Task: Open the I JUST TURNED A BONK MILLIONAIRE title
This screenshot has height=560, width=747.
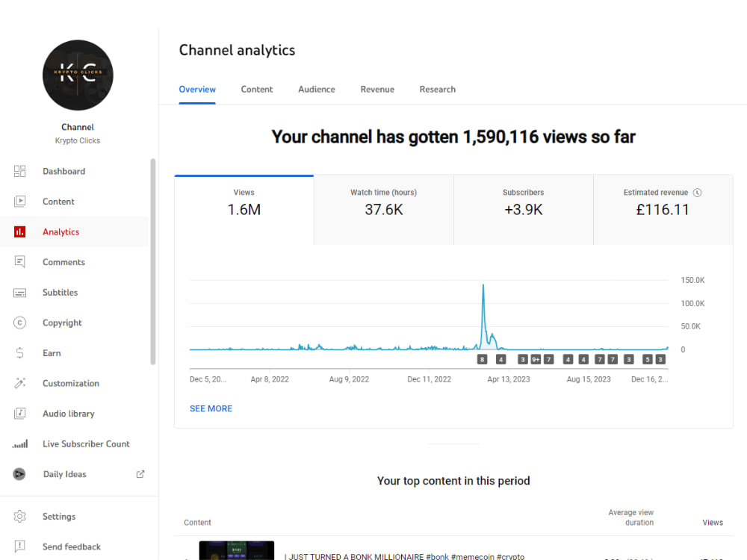Action: pyautogui.click(x=404, y=556)
